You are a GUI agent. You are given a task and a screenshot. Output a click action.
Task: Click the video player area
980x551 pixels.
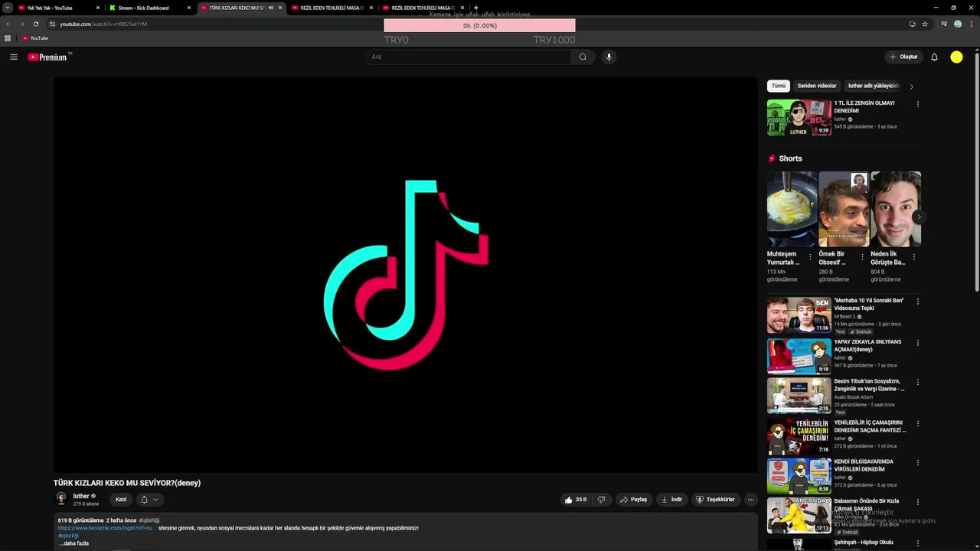point(405,274)
